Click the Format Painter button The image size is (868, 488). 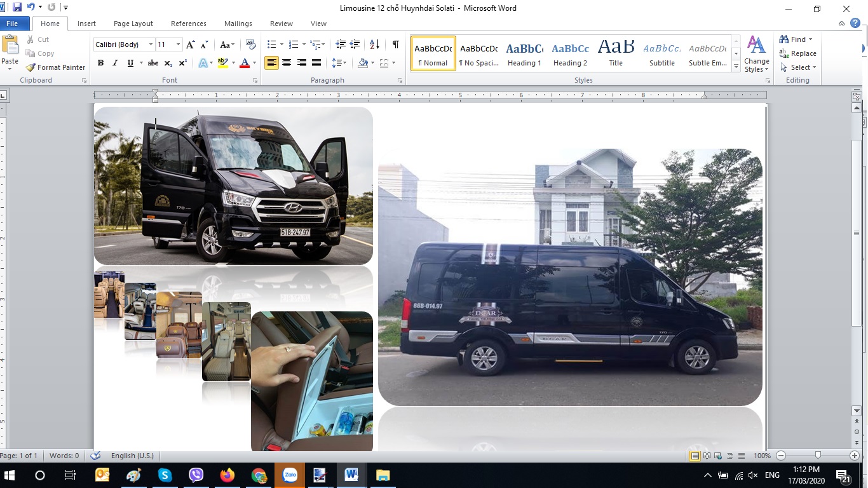pyautogui.click(x=55, y=67)
